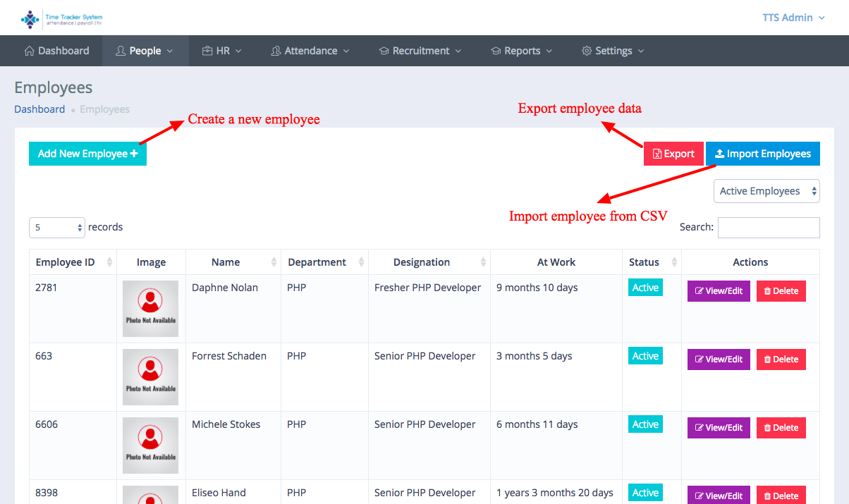
Task: Open the People menu
Action: click(145, 51)
